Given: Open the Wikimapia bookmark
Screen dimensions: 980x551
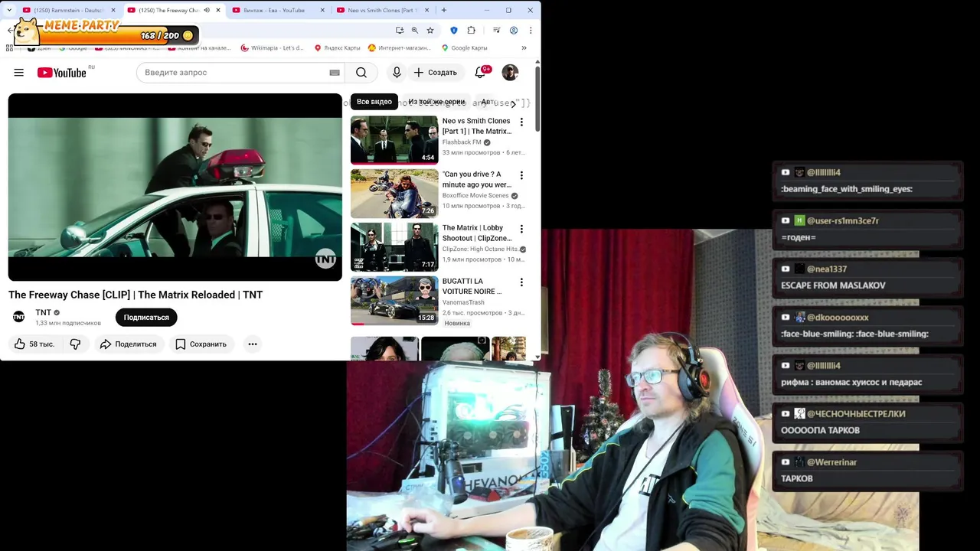Looking at the screenshot, I should pos(273,47).
